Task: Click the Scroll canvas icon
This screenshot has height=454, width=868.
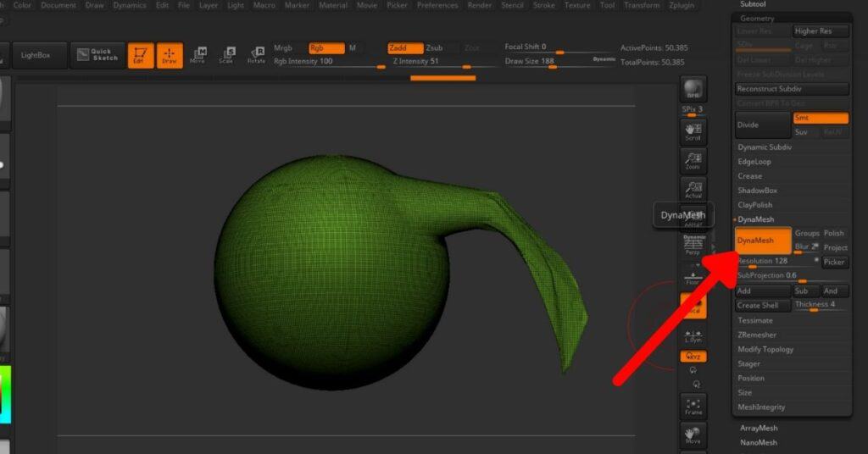Action: (x=693, y=131)
